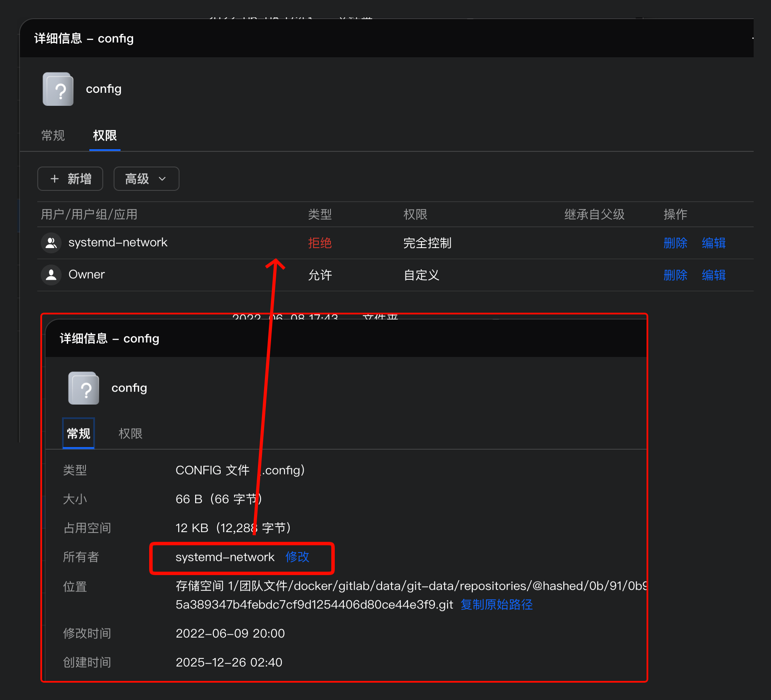The image size is (771, 700).
Task: Delete the Owner permission entry
Action: (676, 275)
